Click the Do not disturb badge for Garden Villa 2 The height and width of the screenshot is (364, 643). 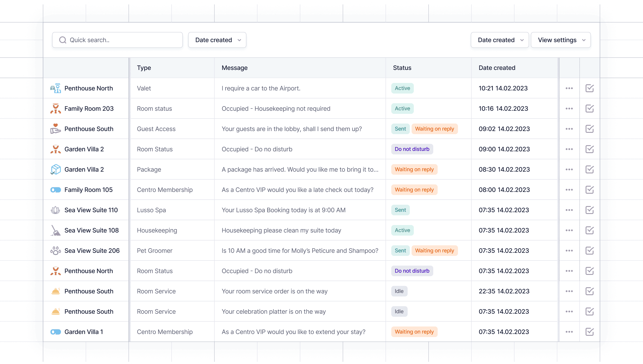click(x=412, y=149)
